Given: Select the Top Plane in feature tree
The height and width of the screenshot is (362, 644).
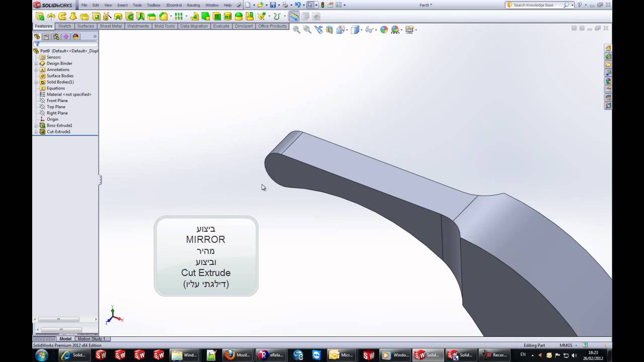Looking at the screenshot, I should 56,107.
